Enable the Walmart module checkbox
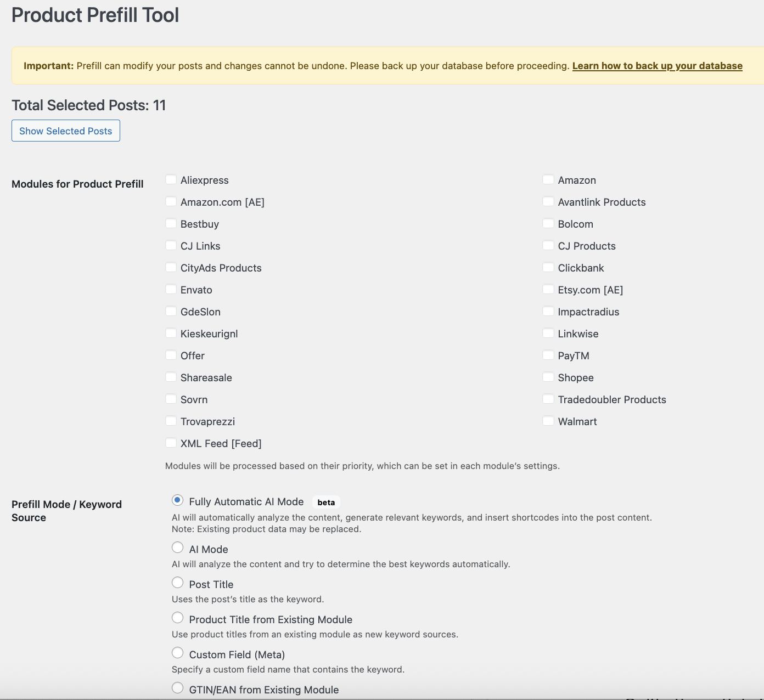 pyautogui.click(x=548, y=421)
